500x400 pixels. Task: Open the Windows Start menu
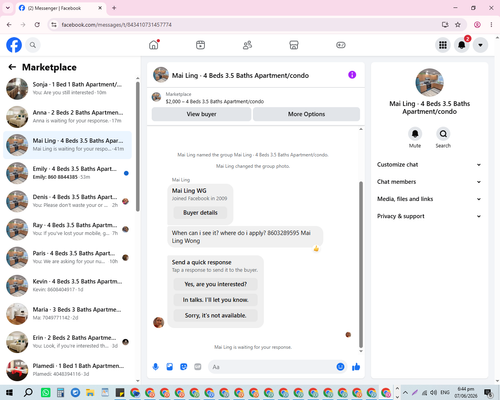(9, 392)
